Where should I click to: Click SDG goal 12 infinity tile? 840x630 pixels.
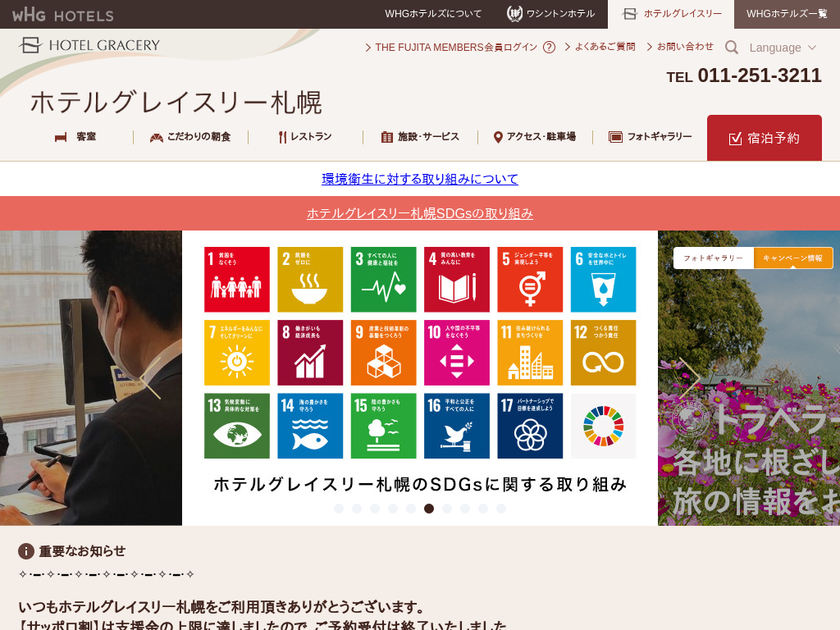[603, 353]
